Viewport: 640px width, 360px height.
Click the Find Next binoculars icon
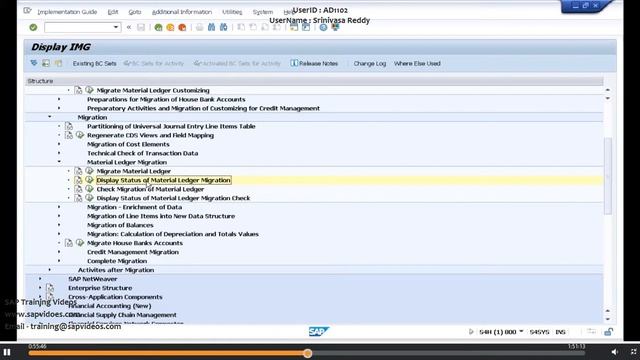click(x=224, y=27)
